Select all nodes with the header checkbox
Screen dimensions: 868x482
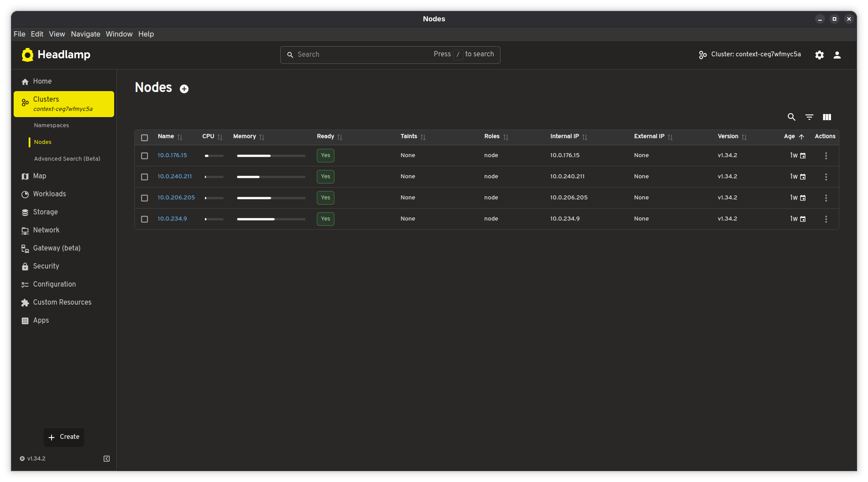coord(145,137)
